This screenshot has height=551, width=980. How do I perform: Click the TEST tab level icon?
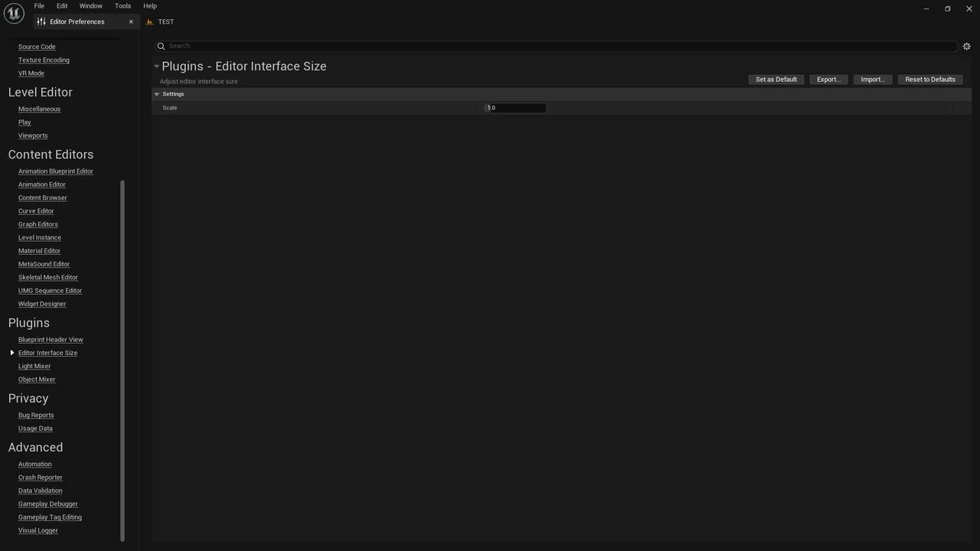click(x=149, y=21)
